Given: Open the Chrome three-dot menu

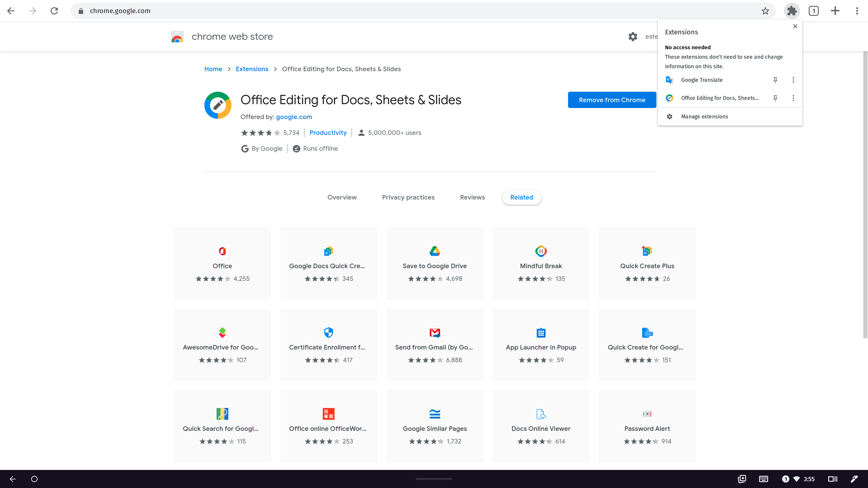Looking at the screenshot, I should pos(857,11).
